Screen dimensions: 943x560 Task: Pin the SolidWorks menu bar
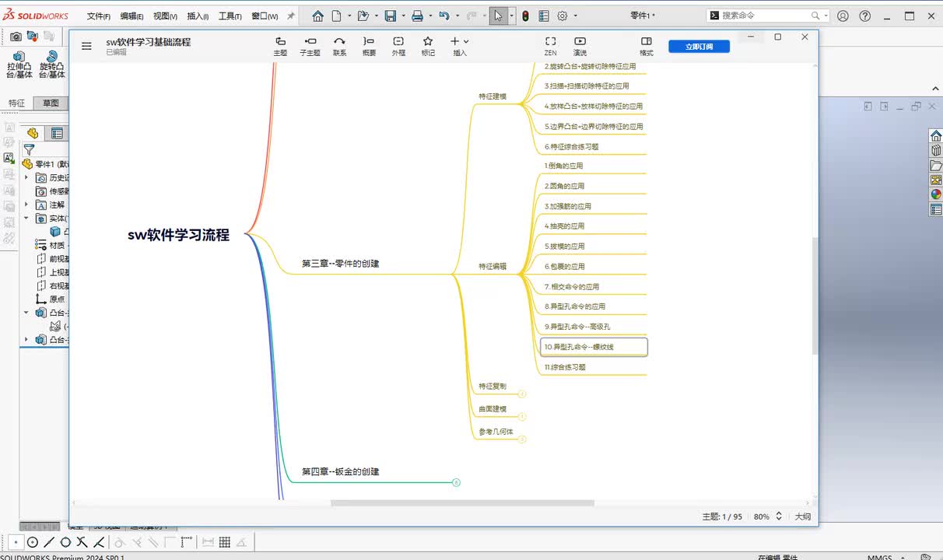point(291,16)
